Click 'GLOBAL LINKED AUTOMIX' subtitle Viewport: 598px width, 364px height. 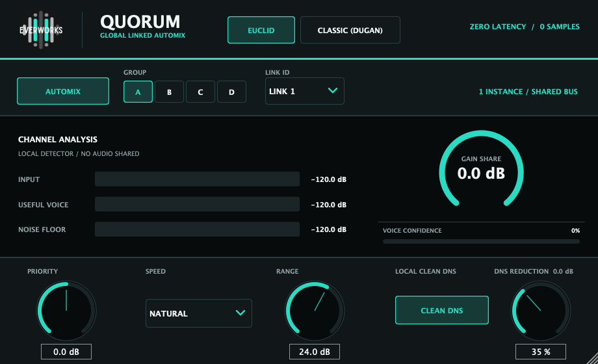142,36
